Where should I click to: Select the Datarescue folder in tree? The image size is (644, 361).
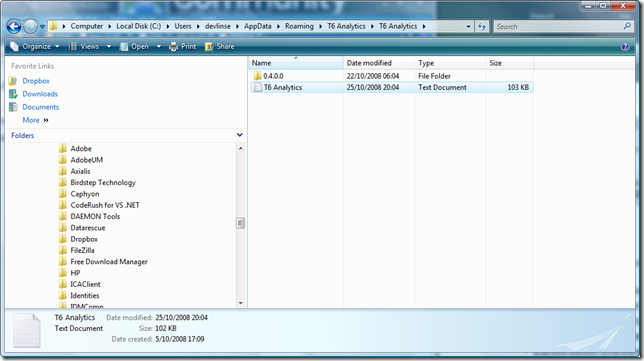pos(87,228)
